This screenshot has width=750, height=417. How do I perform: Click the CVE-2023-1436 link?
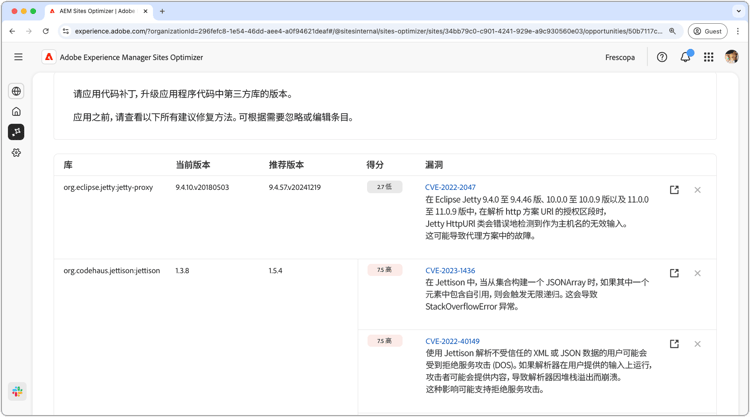click(450, 270)
